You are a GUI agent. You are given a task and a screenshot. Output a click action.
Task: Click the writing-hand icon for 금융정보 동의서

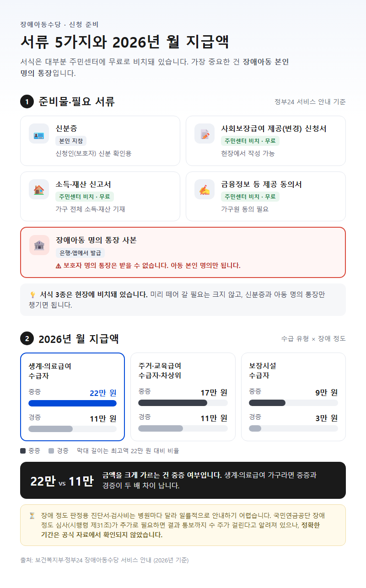(205, 189)
